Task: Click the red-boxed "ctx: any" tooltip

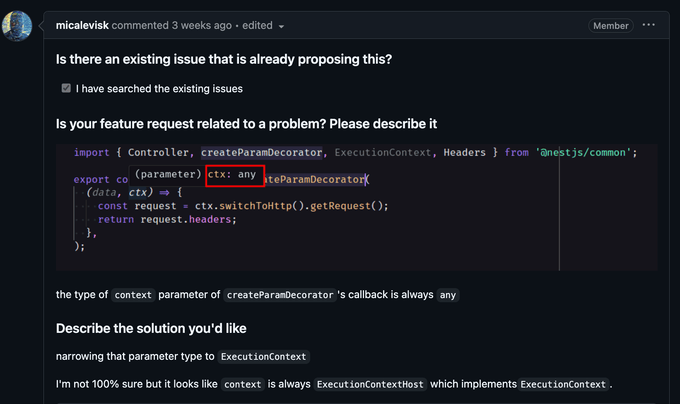Action: [x=235, y=176]
